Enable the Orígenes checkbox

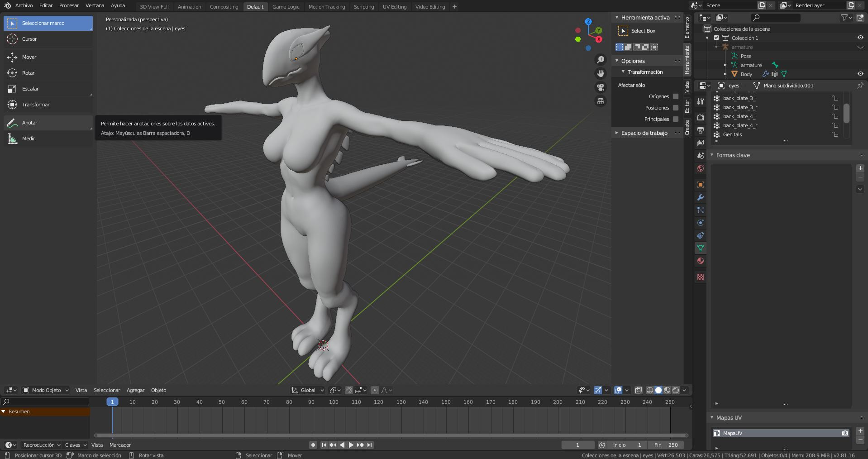click(676, 96)
